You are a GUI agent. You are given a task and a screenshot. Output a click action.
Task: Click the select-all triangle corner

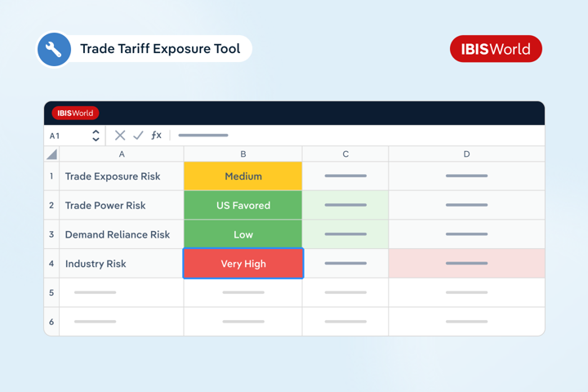click(51, 154)
